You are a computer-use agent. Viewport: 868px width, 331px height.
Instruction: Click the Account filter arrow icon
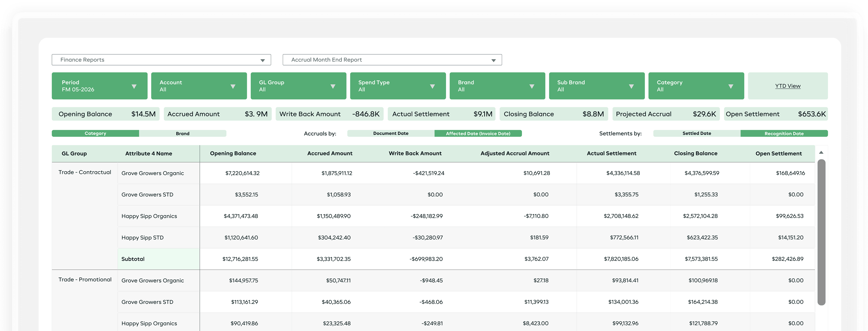[233, 86]
